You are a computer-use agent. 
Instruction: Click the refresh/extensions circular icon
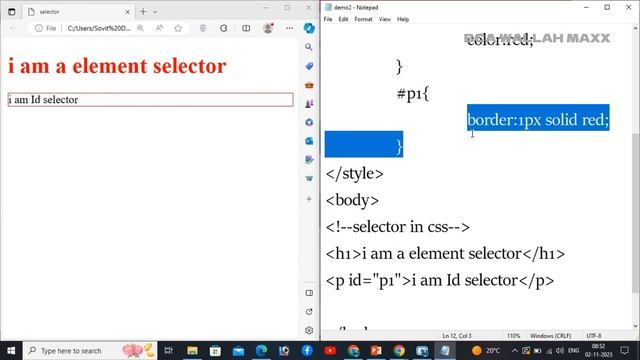tap(224, 28)
